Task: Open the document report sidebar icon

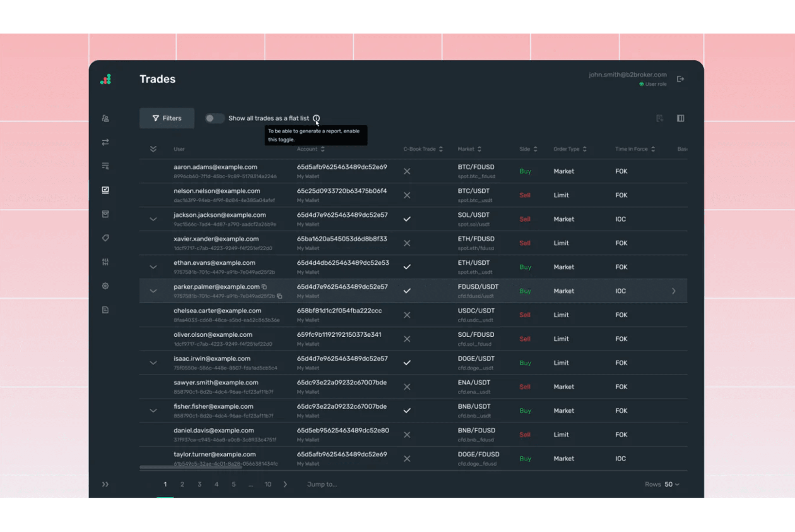Action: pos(106,310)
